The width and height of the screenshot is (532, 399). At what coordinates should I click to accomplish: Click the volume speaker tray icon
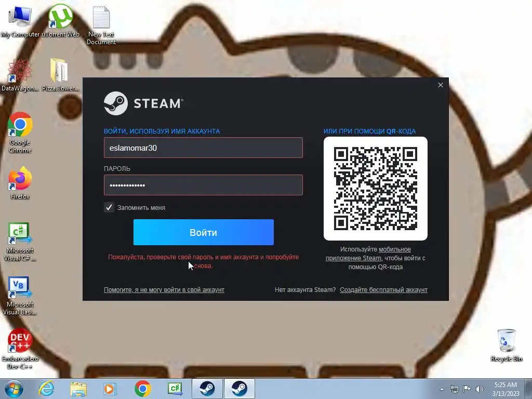tap(480, 389)
